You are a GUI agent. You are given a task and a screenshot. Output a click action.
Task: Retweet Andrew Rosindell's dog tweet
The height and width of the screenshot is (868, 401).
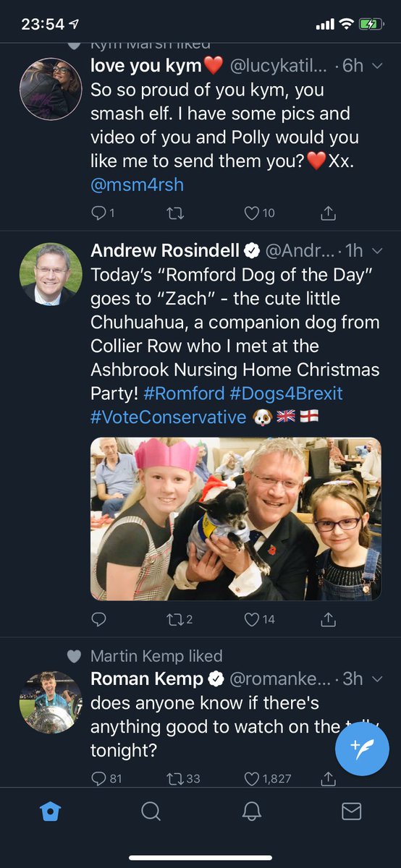[x=181, y=619]
